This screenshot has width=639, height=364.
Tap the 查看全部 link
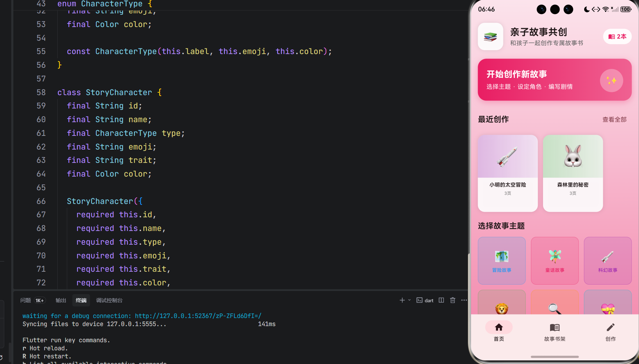(x=614, y=120)
